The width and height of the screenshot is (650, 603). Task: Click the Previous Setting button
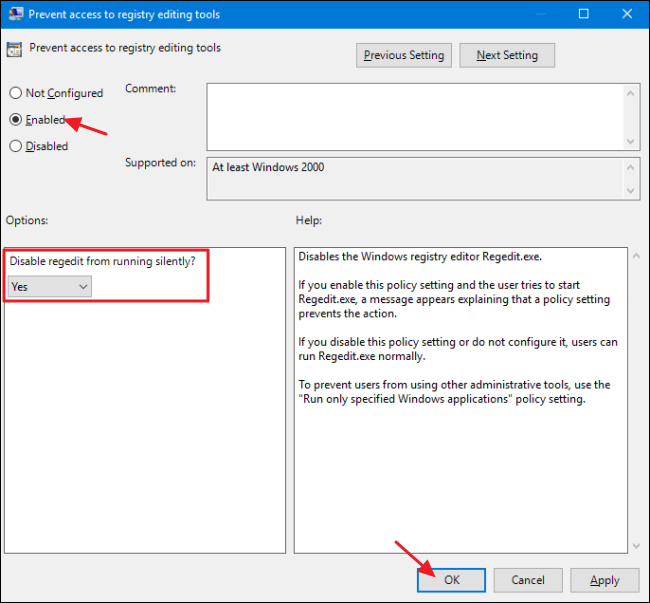click(x=404, y=55)
